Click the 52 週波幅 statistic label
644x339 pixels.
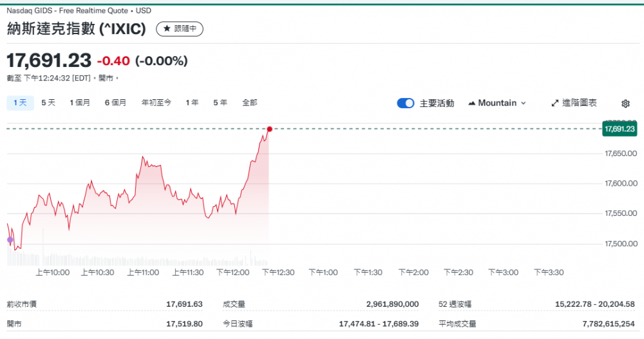click(455, 304)
